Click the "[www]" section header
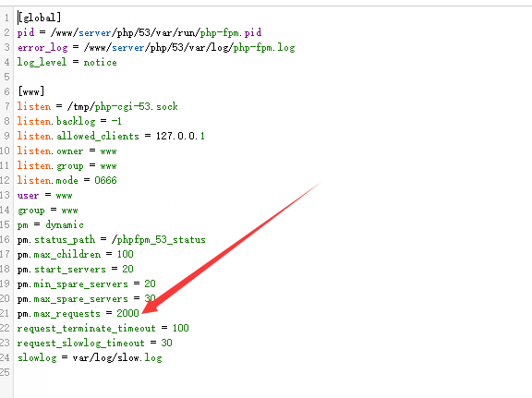Image resolution: width=532 pixels, height=398 pixels. click(31, 91)
